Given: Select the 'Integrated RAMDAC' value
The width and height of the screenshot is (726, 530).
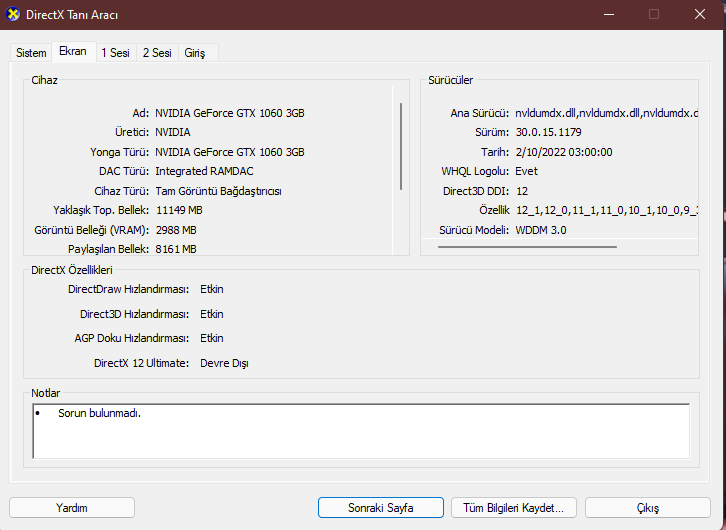Looking at the screenshot, I should [x=204, y=171].
